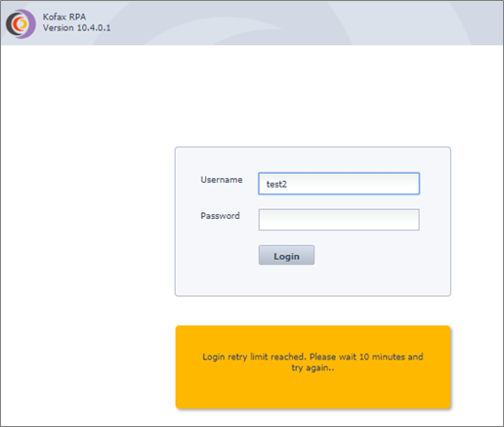Click the gray header banner background

[x=293, y=22]
